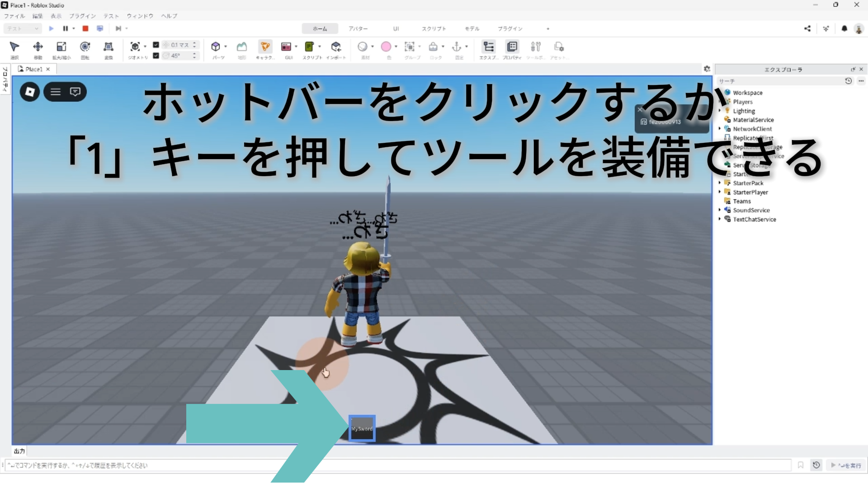
Task: Stop the playtest with red square
Action: (85, 28)
